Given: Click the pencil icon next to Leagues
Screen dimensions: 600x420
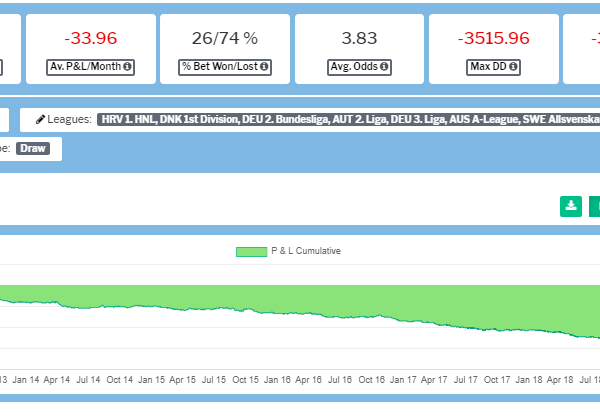Looking at the screenshot, I should (40, 119).
